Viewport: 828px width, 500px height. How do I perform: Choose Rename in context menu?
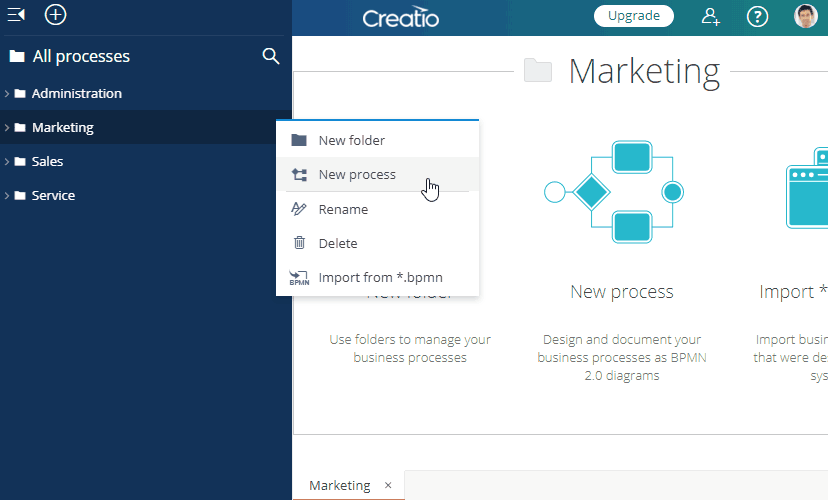(378, 209)
